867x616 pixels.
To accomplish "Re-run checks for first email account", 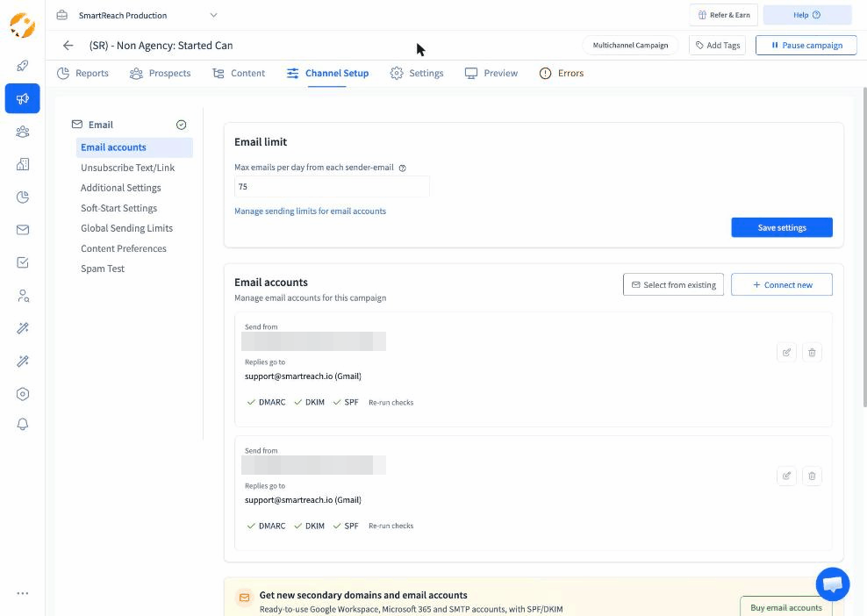I will pos(391,403).
